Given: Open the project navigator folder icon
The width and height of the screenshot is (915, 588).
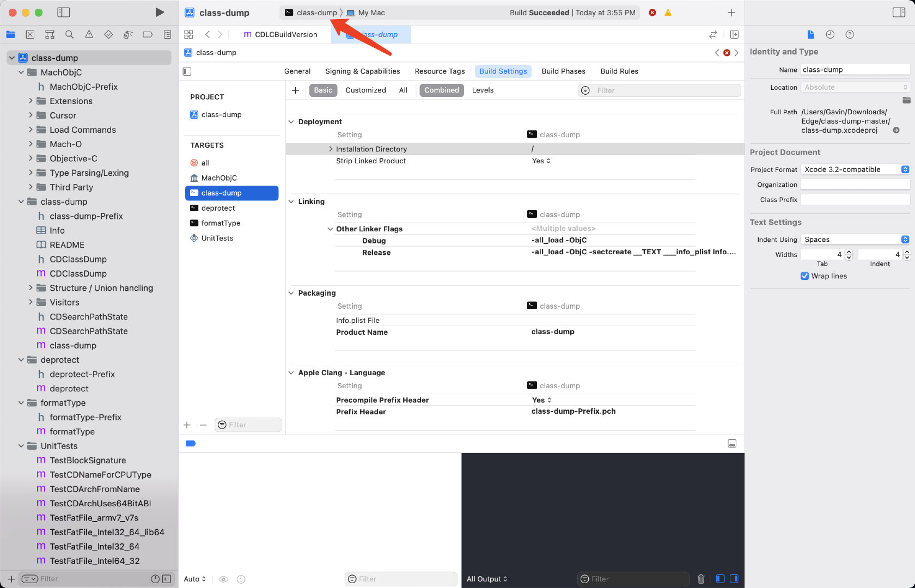Looking at the screenshot, I should [x=10, y=34].
